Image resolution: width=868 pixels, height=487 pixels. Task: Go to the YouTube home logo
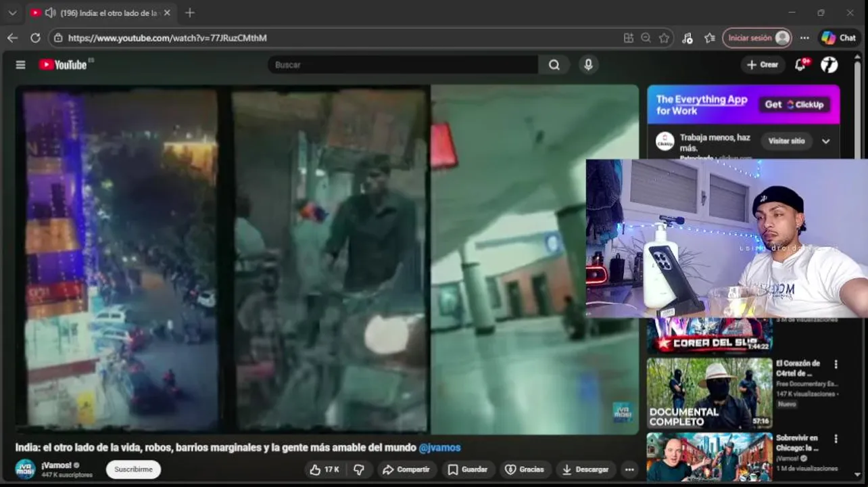coord(63,65)
